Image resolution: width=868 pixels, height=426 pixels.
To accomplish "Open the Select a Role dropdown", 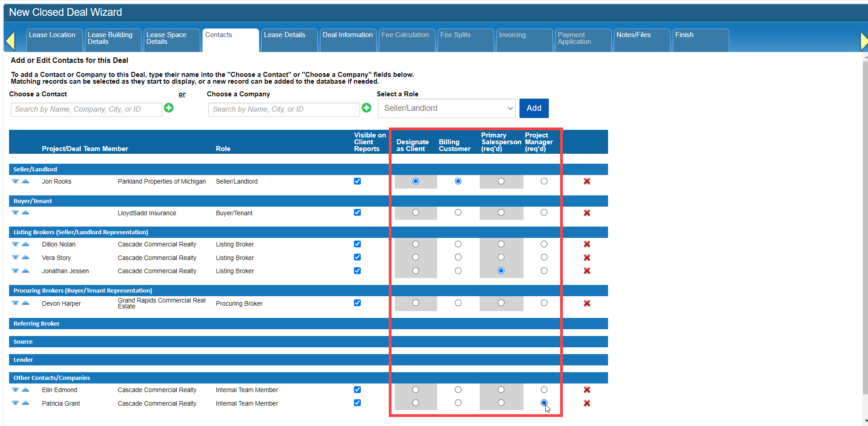I will [447, 109].
